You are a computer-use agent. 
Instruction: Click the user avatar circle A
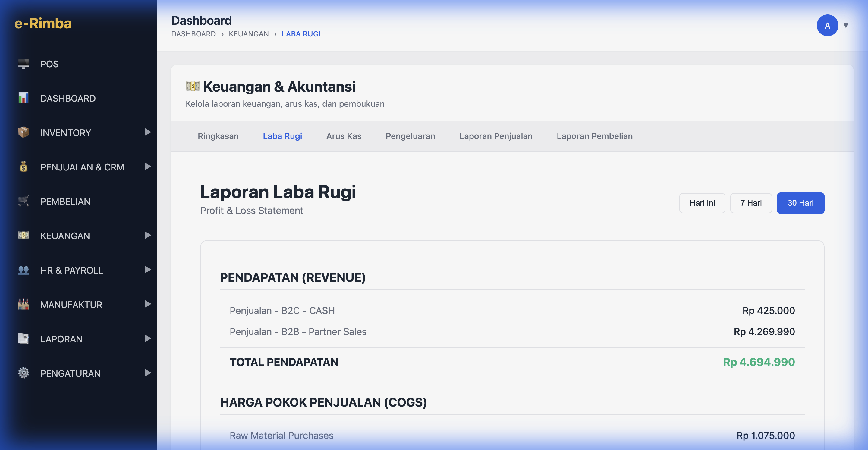point(827,26)
